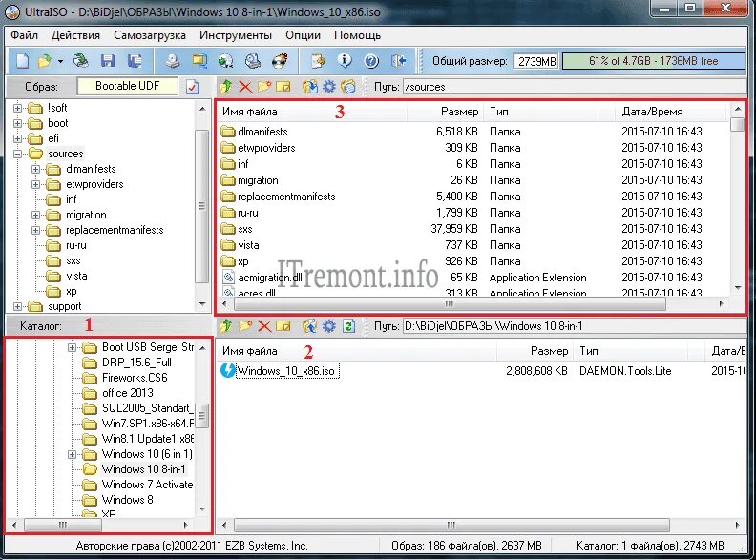This screenshot has height=560, width=756.
Task: Sort image list by Тип column
Action: [x=542, y=112]
